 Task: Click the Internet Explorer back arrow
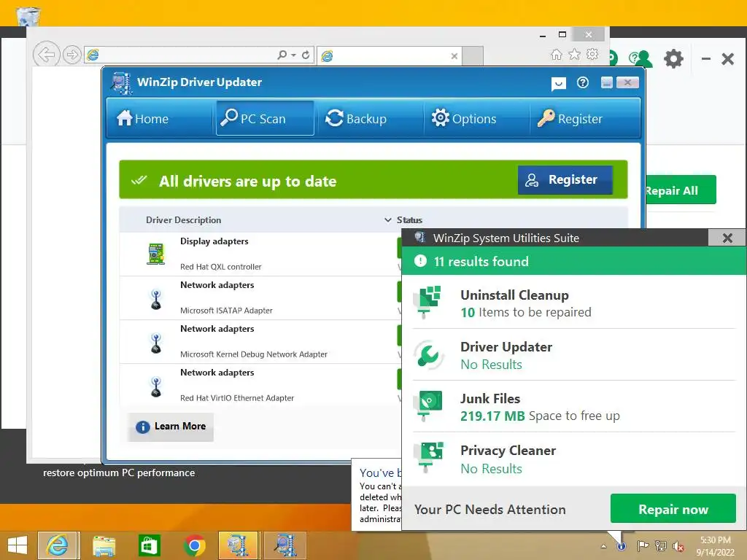(x=46, y=55)
